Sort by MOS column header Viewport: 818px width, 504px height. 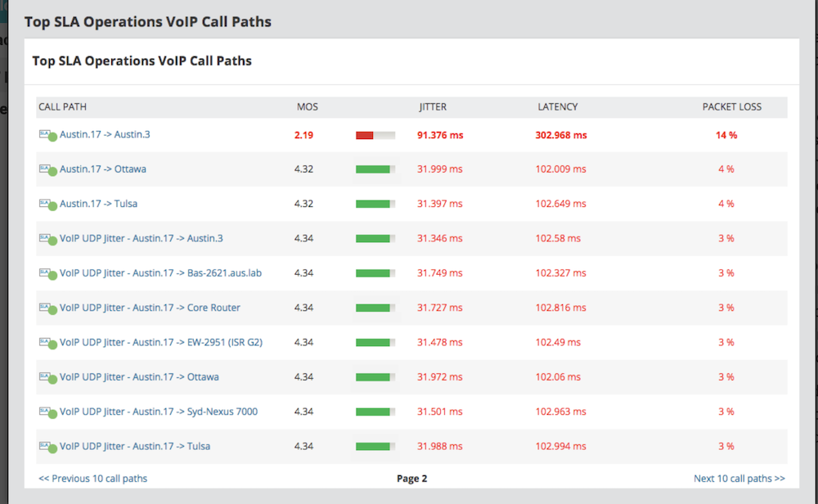(x=308, y=107)
